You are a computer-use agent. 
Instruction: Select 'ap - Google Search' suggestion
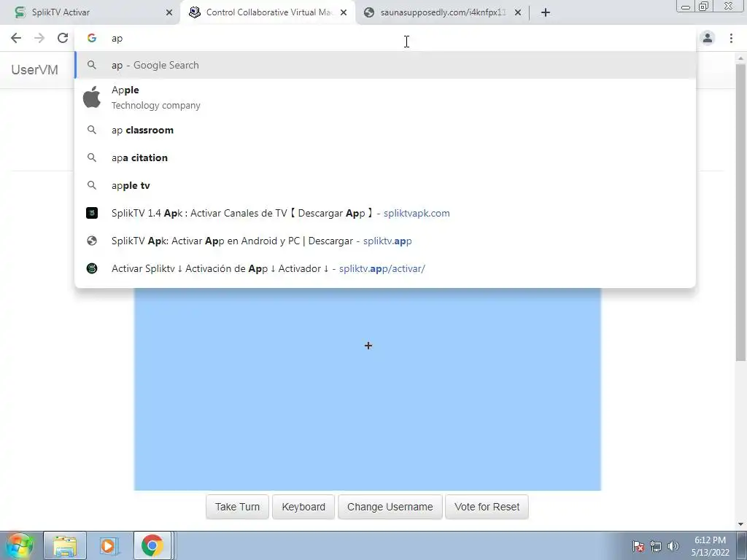pyautogui.click(x=385, y=65)
